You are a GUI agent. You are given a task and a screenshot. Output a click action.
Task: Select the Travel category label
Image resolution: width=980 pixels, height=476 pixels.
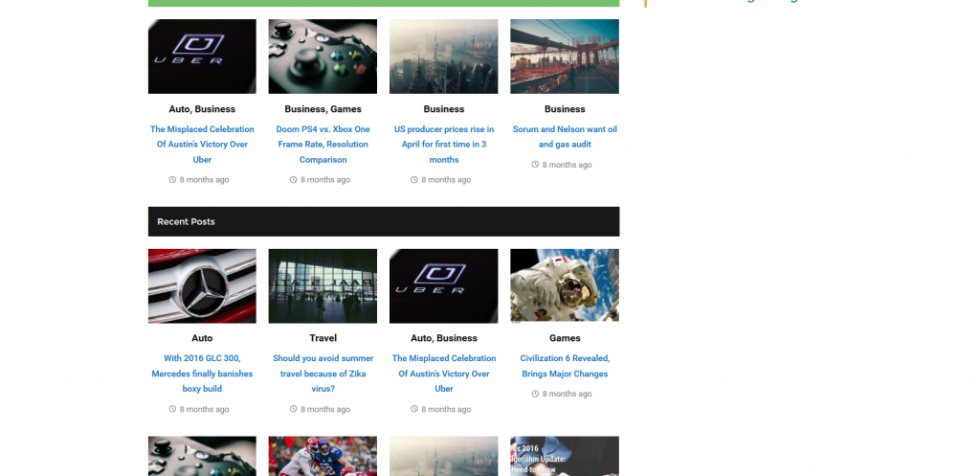[x=323, y=338]
